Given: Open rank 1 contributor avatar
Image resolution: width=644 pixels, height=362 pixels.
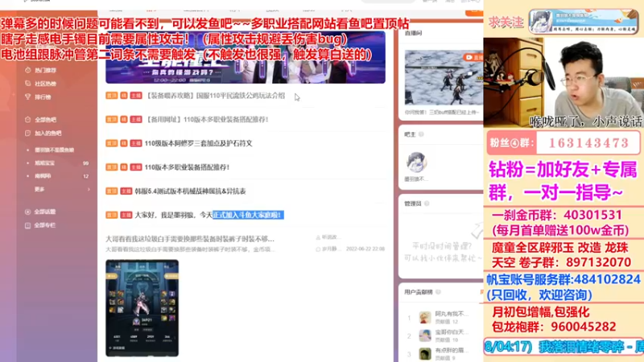Looking at the screenshot, I should pos(425,317).
